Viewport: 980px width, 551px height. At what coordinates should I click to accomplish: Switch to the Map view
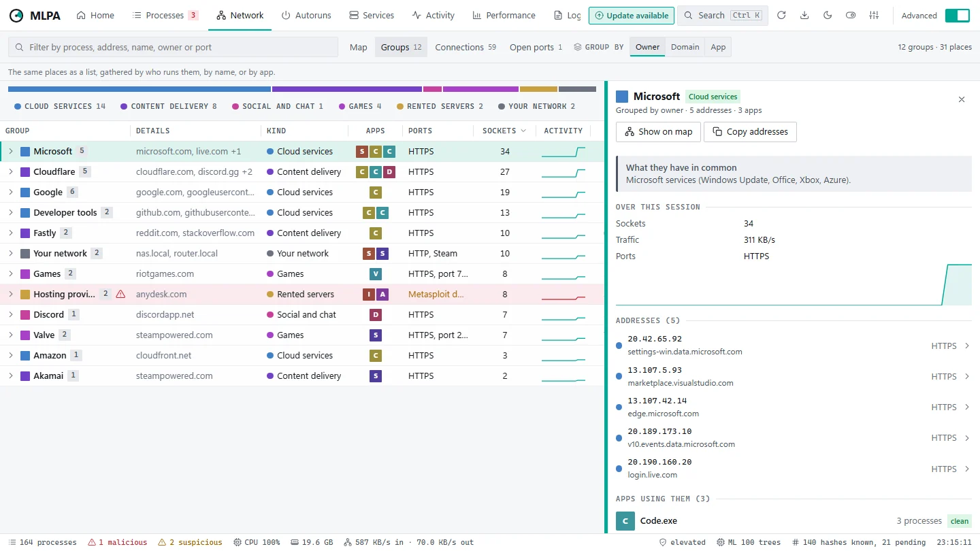click(x=359, y=47)
